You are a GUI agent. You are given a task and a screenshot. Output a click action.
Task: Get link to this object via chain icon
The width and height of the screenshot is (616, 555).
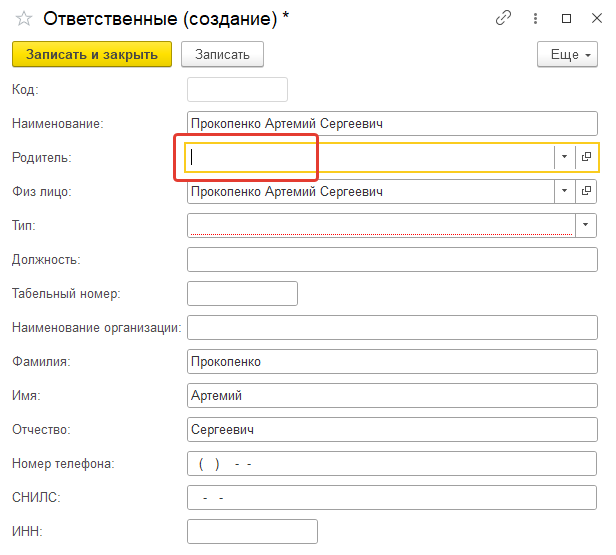click(x=503, y=18)
